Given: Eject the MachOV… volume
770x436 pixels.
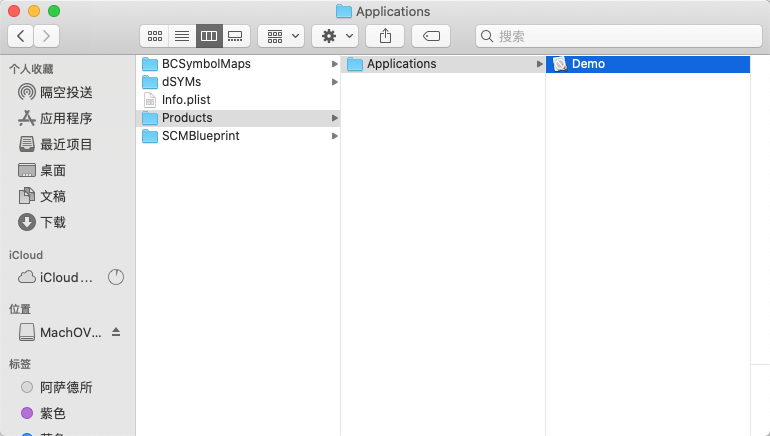Looking at the screenshot, I should click(x=116, y=332).
